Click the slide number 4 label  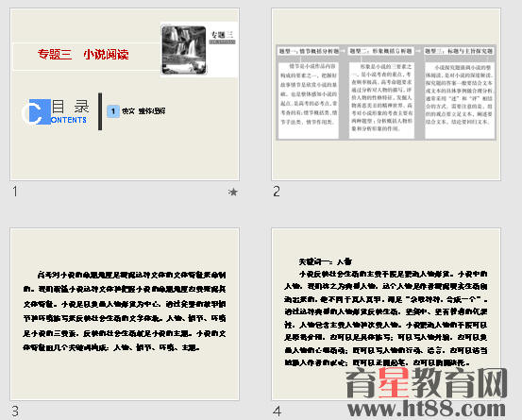277,412
